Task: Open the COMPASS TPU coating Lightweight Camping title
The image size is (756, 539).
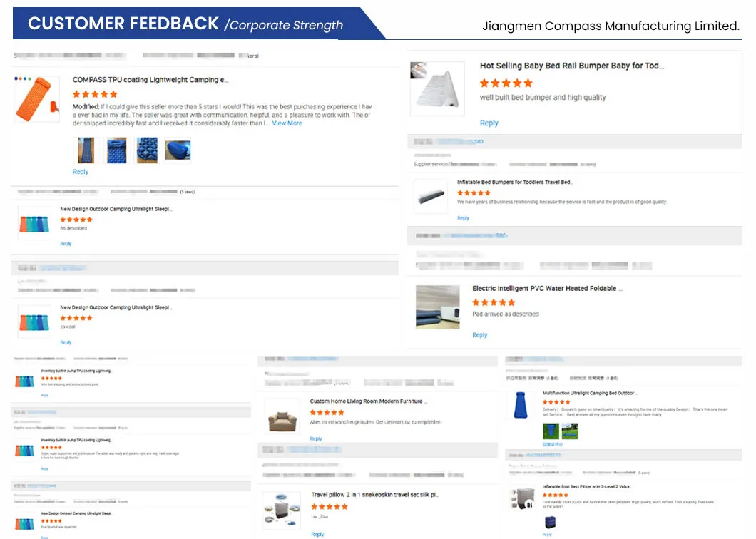Action: tap(150, 80)
